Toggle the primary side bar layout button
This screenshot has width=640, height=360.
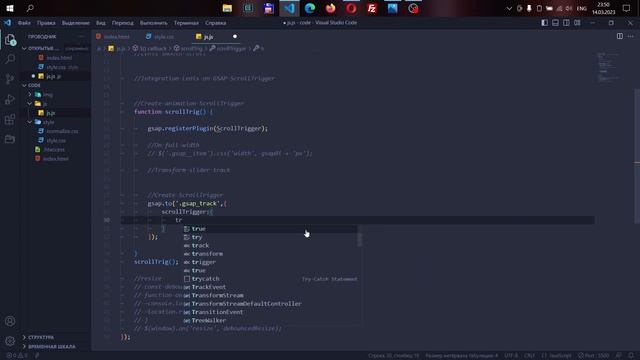point(544,23)
